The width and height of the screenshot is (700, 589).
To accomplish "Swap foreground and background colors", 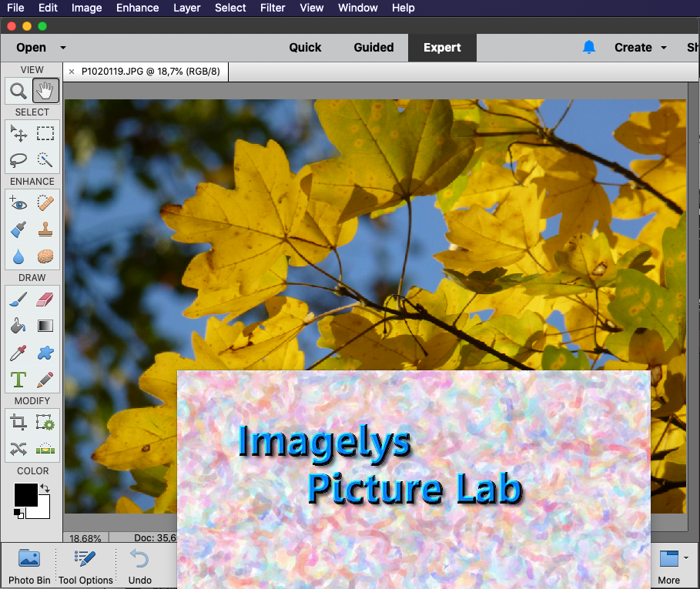I will click(x=45, y=488).
